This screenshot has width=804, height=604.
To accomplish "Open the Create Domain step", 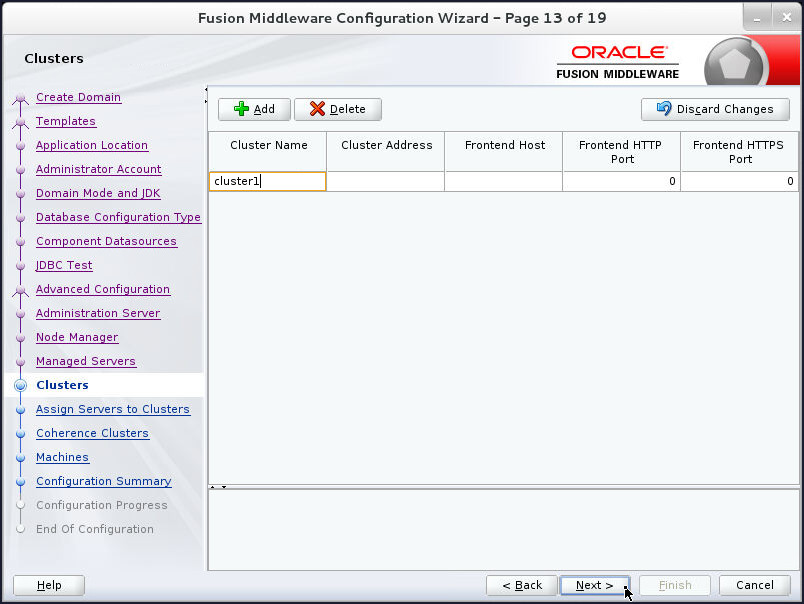I will click(78, 97).
